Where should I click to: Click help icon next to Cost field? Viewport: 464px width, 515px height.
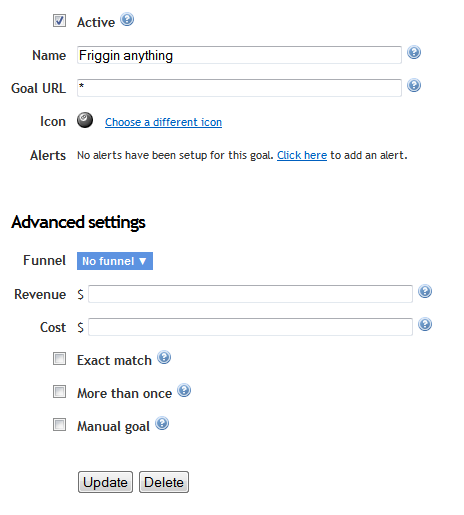(425, 324)
